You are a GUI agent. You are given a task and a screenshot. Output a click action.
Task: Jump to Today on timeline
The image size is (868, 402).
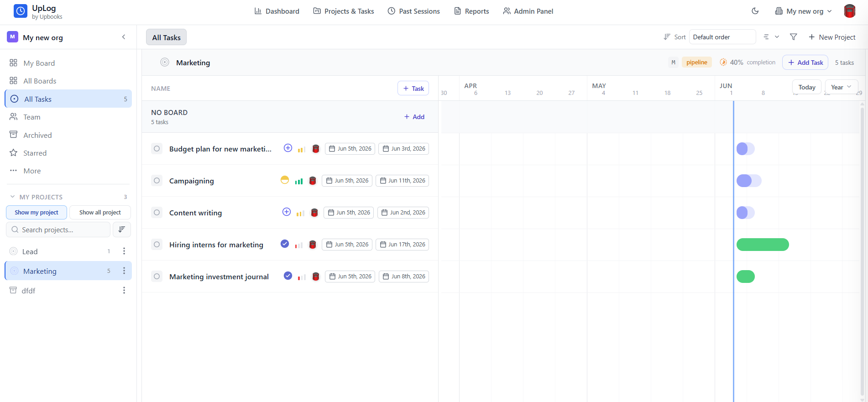807,87
